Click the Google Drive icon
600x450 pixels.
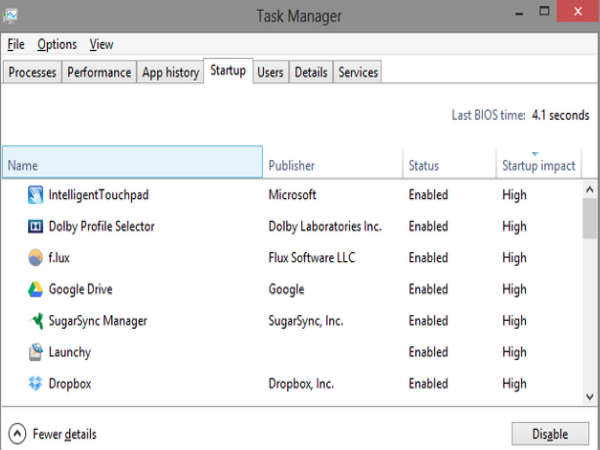click(36, 289)
